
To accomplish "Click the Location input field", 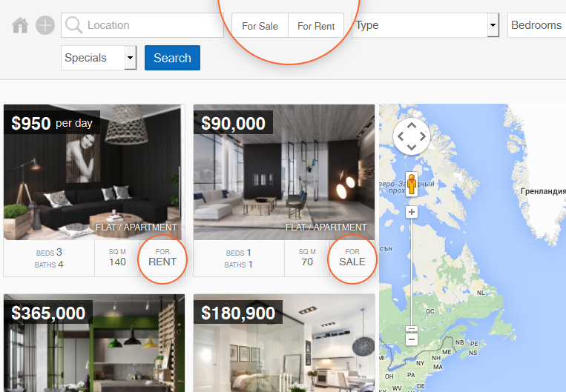I will pos(142,25).
